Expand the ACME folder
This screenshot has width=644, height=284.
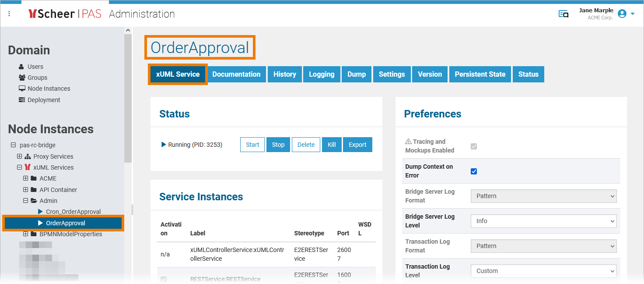point(25,178)
